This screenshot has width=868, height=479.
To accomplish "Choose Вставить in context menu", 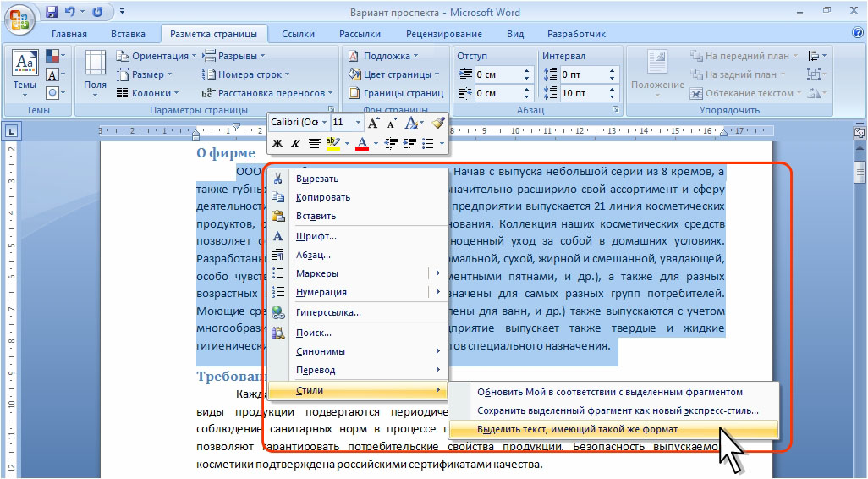I will [358, 216].
